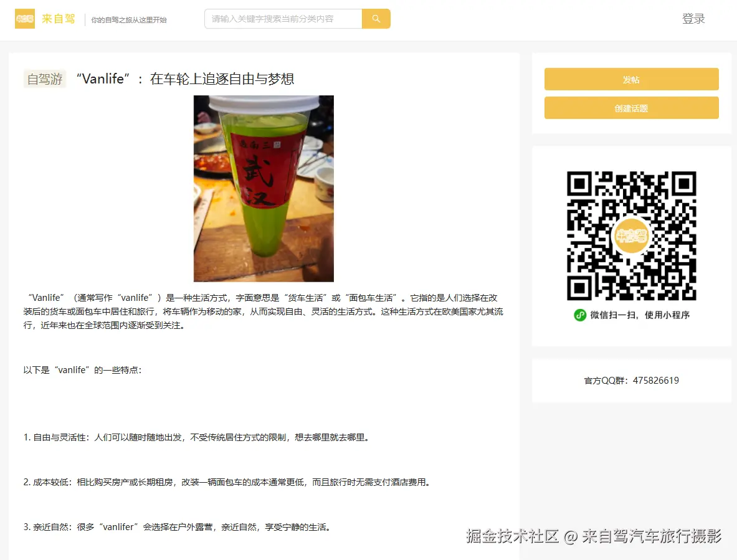Click the yellow search magnifier icon

point(376,19)
